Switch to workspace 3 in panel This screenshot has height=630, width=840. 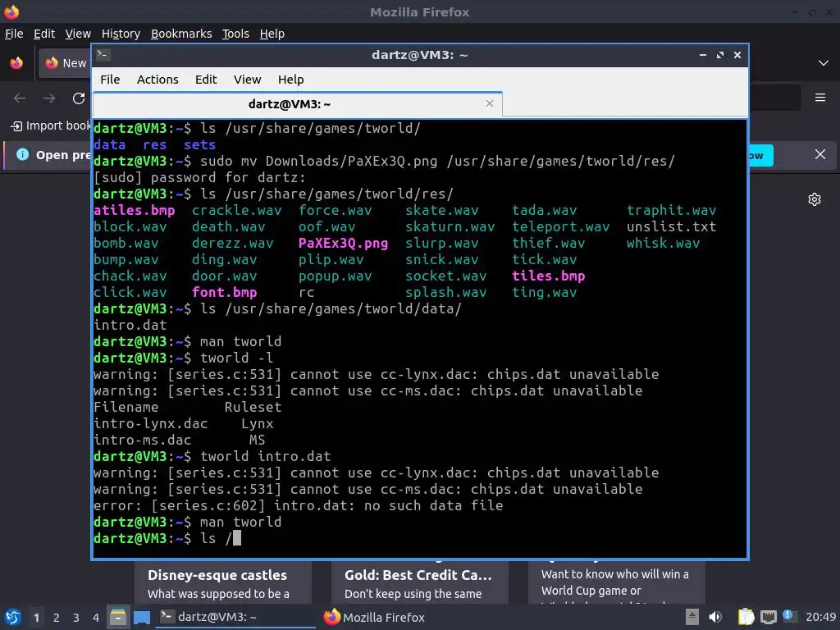pos(76,618)
